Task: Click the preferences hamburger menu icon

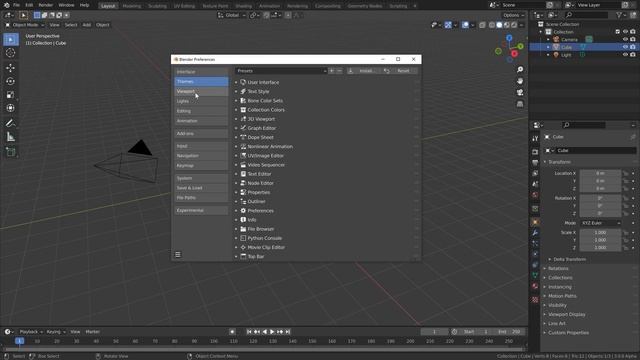Action: click(x=178, y=255)
